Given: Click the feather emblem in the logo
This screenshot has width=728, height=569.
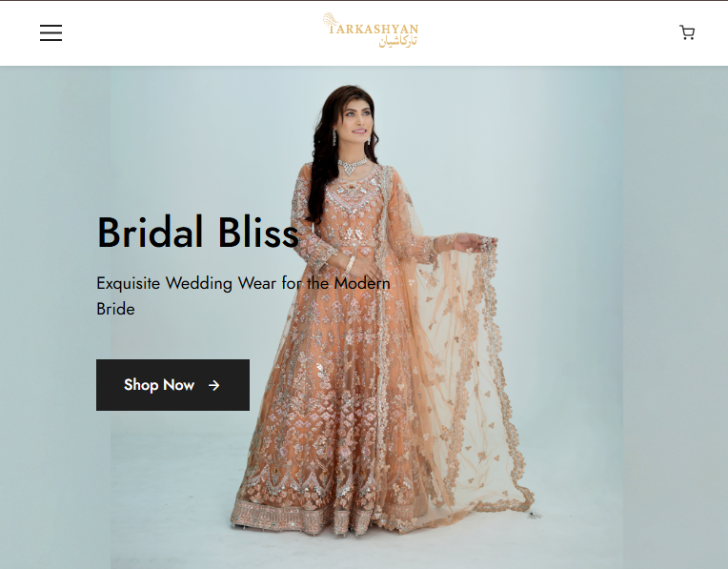Looking at the screenshot, I should click(x=330, y=20).
